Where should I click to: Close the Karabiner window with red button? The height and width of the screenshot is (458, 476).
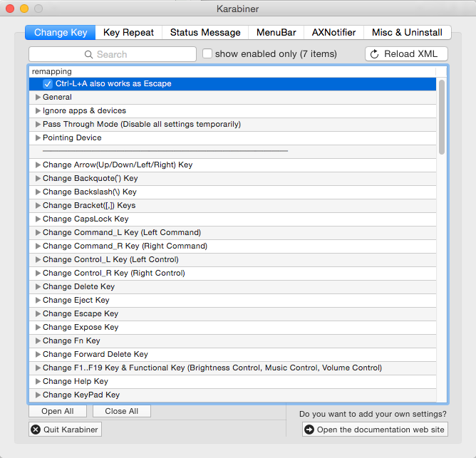tap(10, 9)
